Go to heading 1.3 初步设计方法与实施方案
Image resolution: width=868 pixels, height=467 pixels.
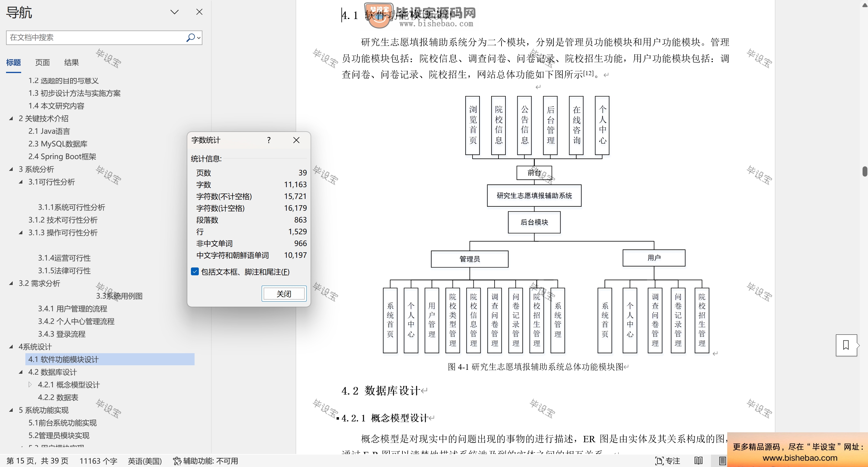tap(74, 93)
